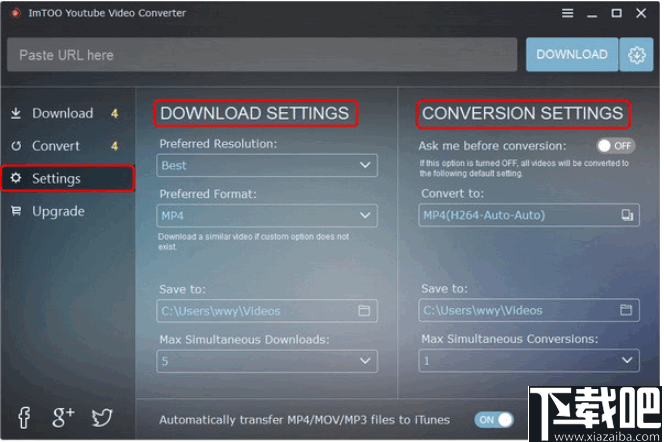The height and width of the screenshot is (442, 664).
Task: Maximize the converter window
Action: pos(617,14)
